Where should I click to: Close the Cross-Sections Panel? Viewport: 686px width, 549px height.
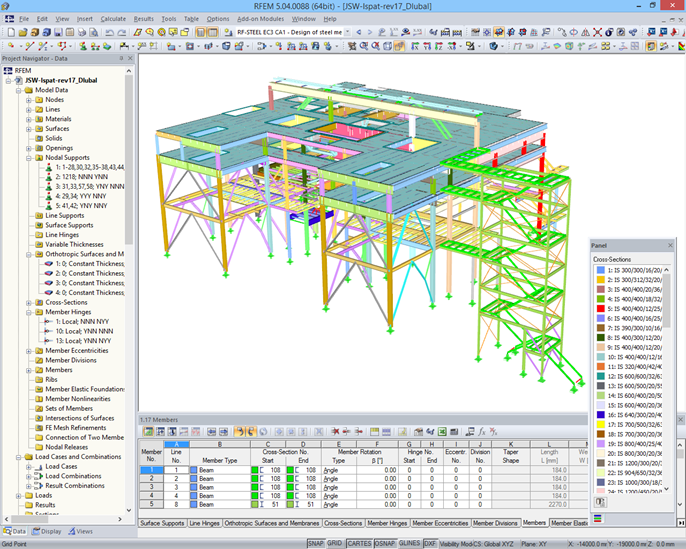tap(670, 245)
